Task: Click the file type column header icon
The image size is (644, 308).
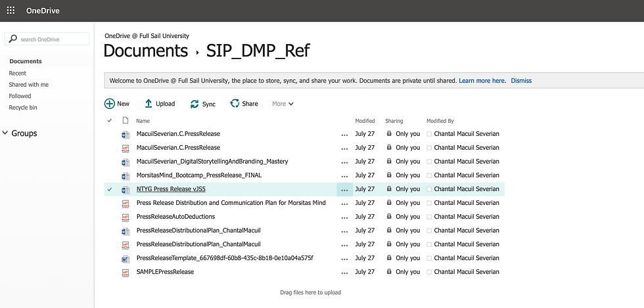Action: pyautogui.click(x=126, y=120)
